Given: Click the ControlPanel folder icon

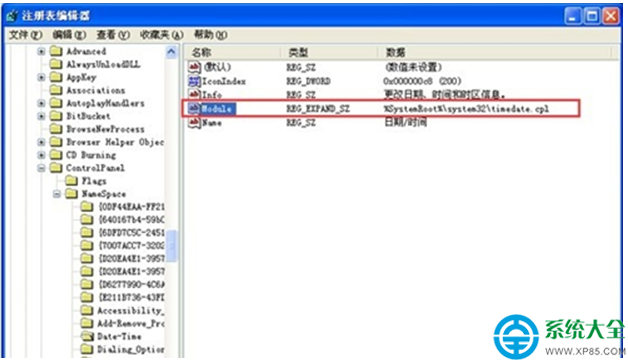Looking at the screenshot, I should pyautogui.click(x=56, y=168).
